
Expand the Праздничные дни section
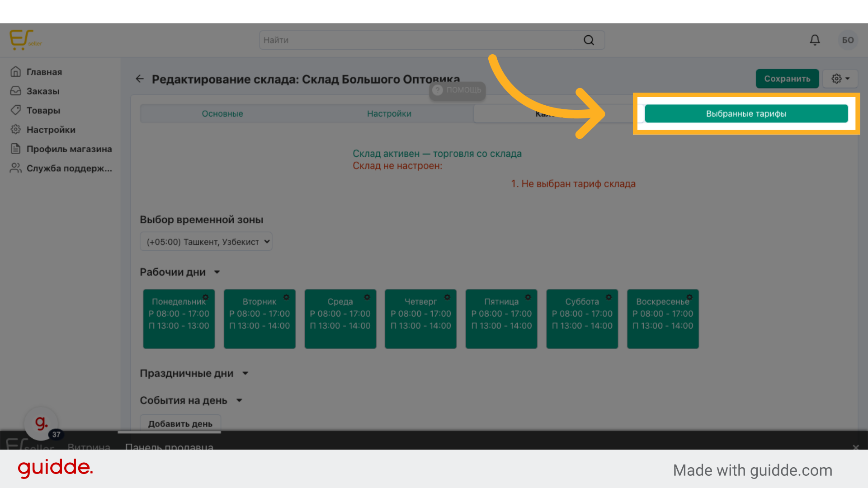(x=245, y=373)
